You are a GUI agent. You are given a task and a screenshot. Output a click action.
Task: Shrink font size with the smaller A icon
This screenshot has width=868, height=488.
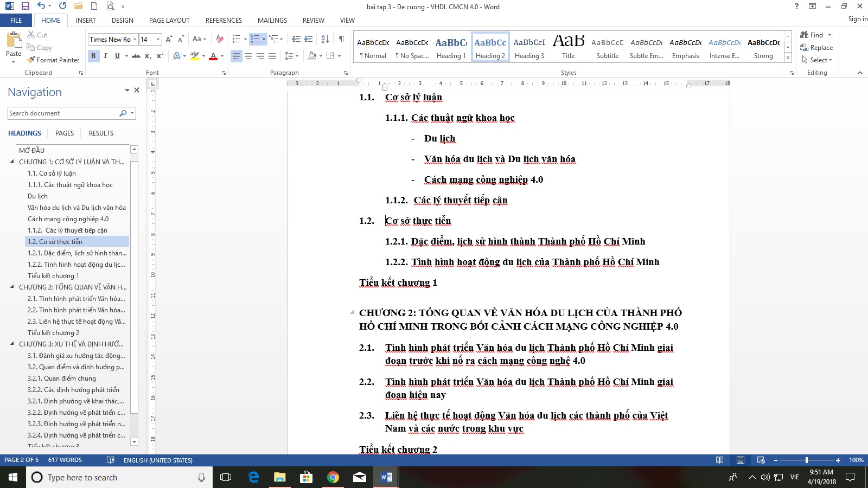[181, 39]
